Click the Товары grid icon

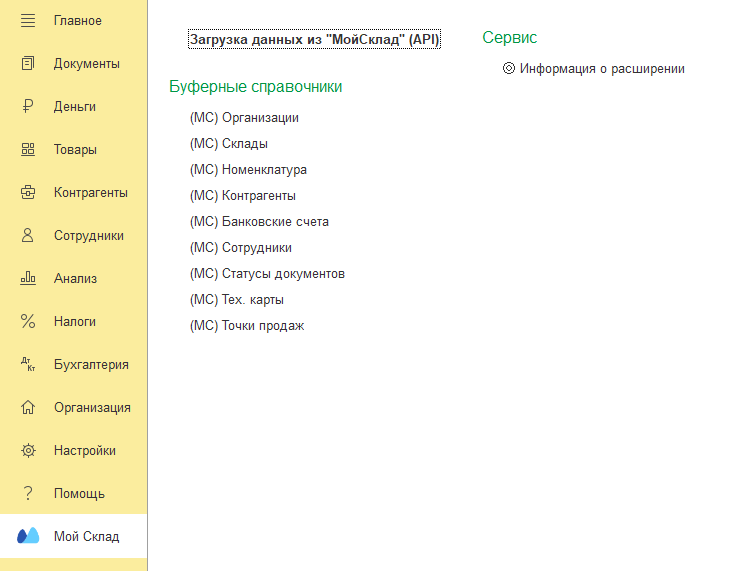[x=28, y=149]
